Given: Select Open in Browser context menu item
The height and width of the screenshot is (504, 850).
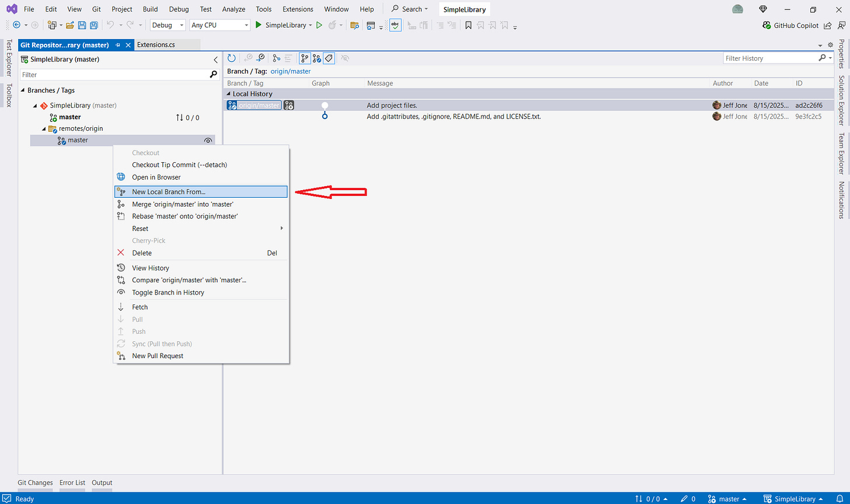Looking at the screenshot, I should (x=201, y=177).
